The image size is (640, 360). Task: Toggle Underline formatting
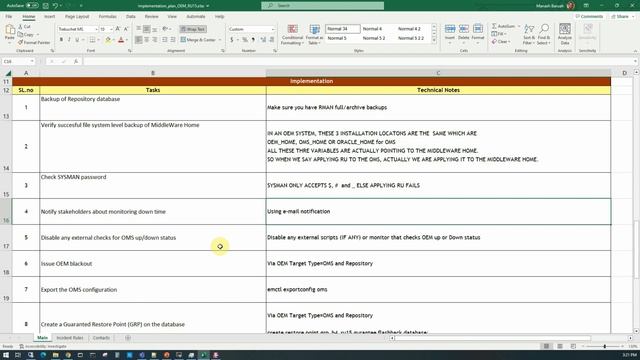tap(77, 40)
